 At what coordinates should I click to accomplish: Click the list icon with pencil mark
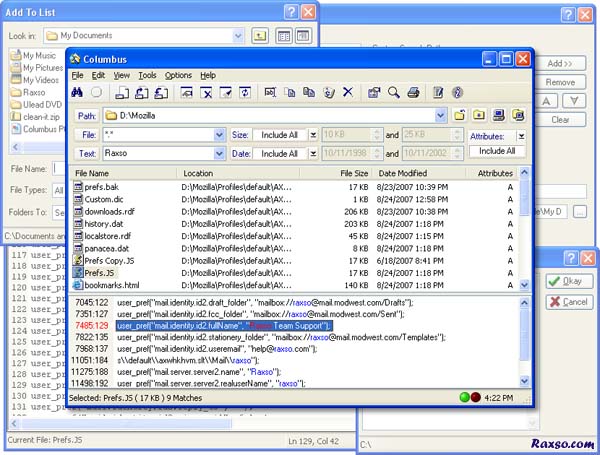(x=226, y=92)
